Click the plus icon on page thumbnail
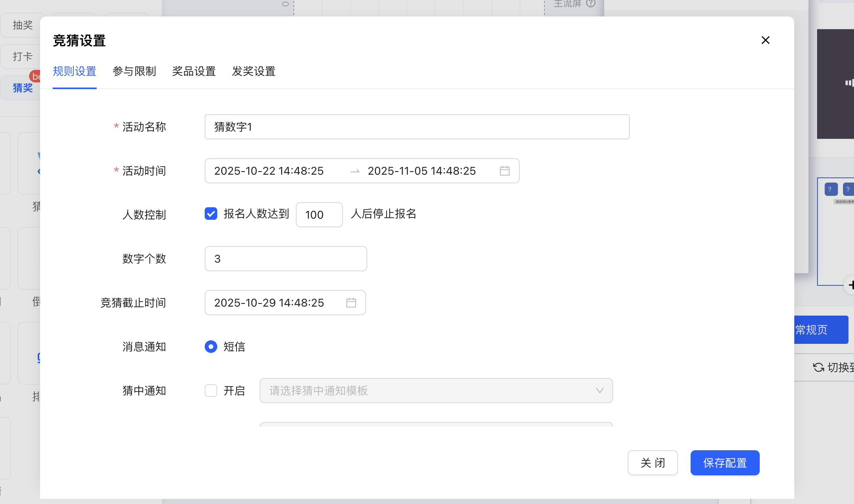 850,285
